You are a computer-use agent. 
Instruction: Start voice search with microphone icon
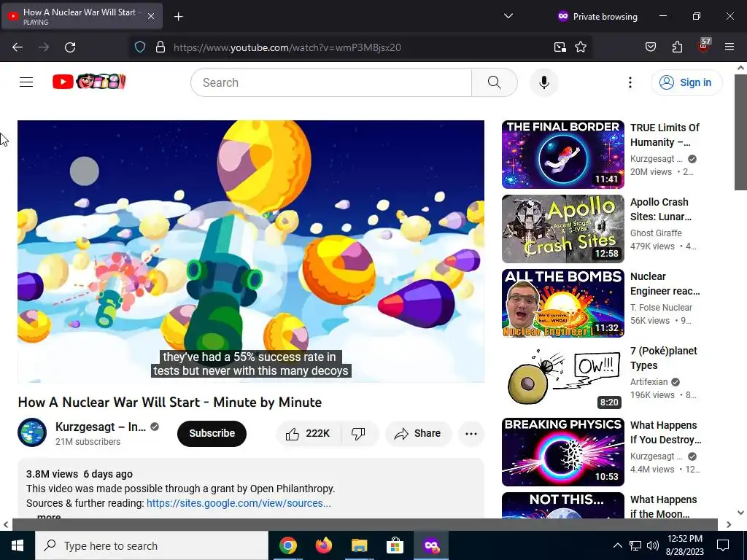coord(544,82)
